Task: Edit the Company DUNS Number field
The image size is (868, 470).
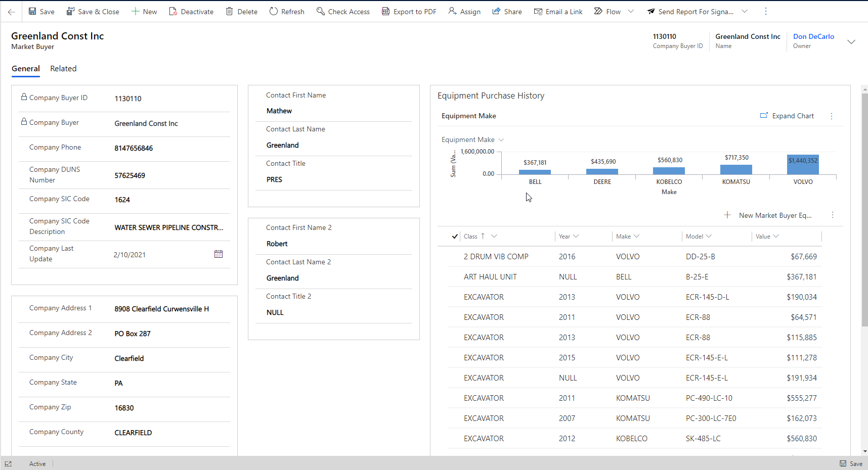Action: coord(169,175)
